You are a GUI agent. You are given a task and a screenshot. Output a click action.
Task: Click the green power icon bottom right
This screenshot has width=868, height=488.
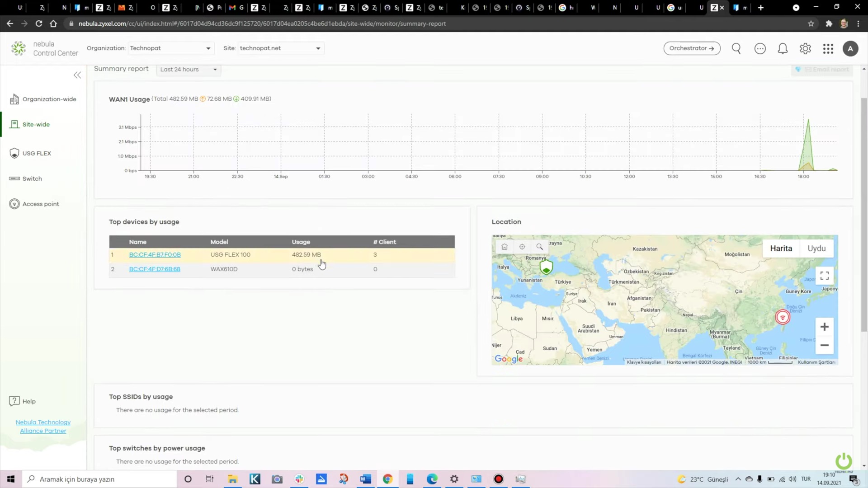[843, 461]
